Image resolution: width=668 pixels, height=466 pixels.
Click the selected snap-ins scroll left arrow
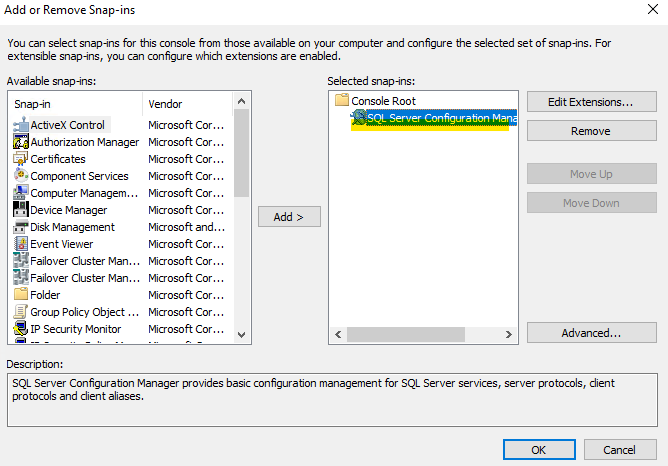338,334
